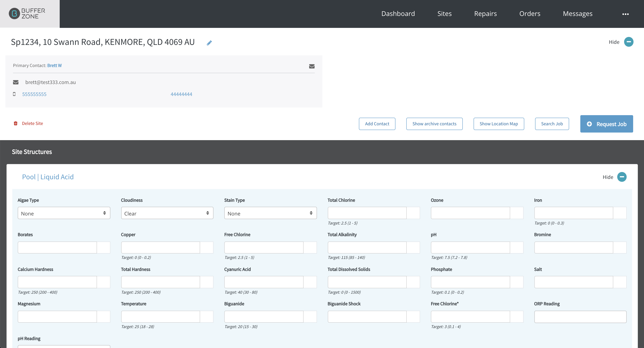Go to Sites menu item

tap(444, 14)
